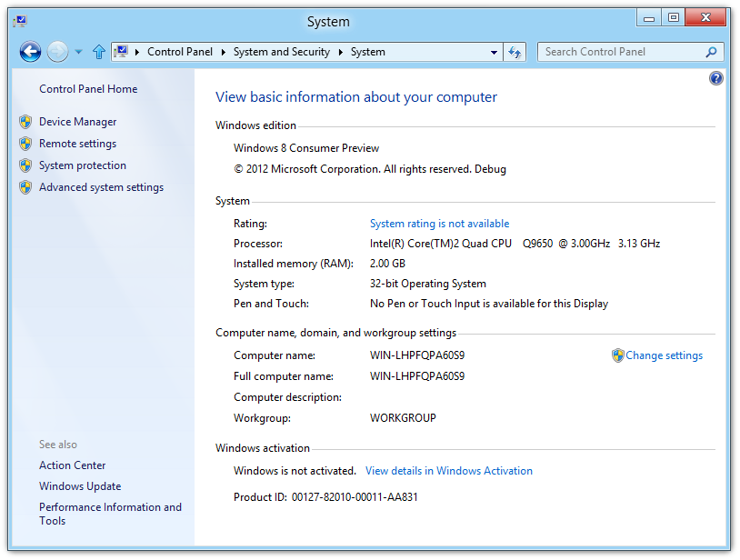The width and height of the screenshot is (740, 560).
Task: Click the magnifier icon in the search box
Action: [712, 52]
